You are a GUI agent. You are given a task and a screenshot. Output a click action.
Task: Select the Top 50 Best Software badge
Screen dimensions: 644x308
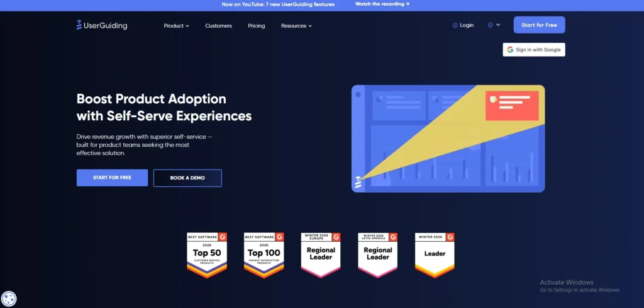click(x=207, y=255)
